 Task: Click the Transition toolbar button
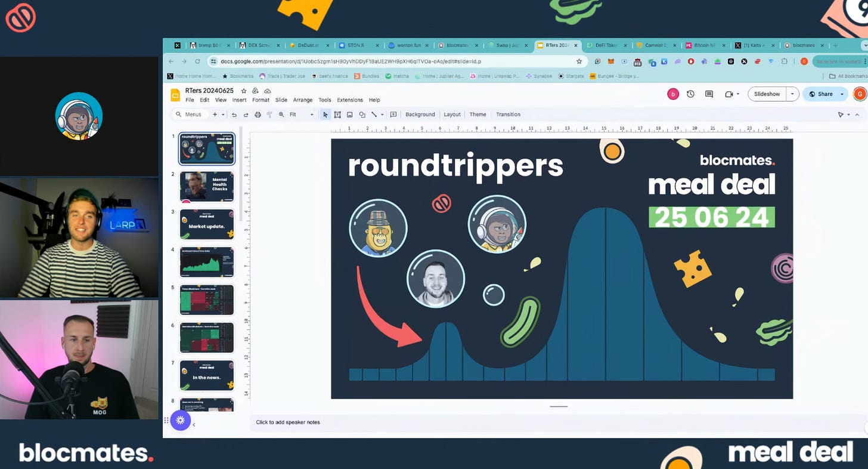point(508,115)
